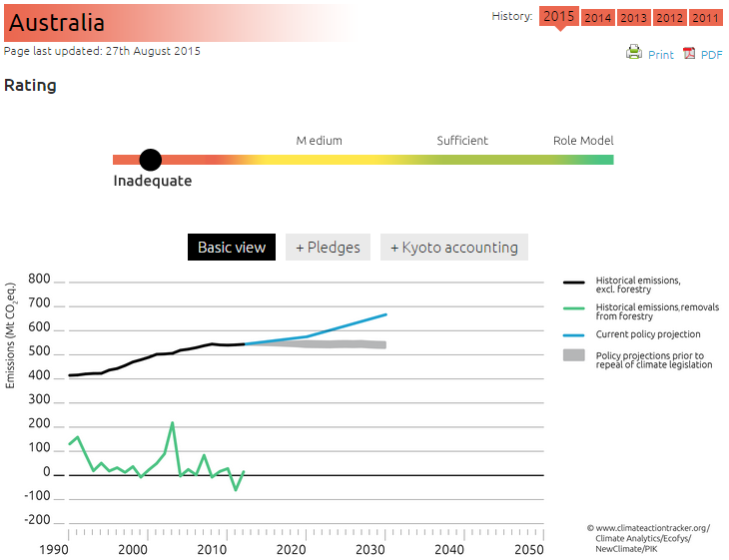The image size is (729, 560).
Task: Switch to the 2013 history tab
Action: coord(633,18)
